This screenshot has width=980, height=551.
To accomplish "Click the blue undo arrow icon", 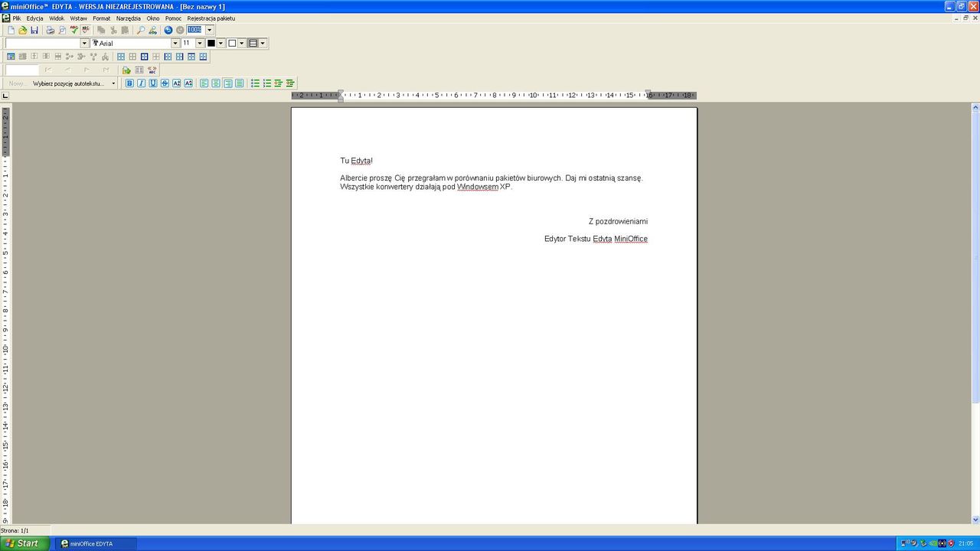I will coord(168,30).
